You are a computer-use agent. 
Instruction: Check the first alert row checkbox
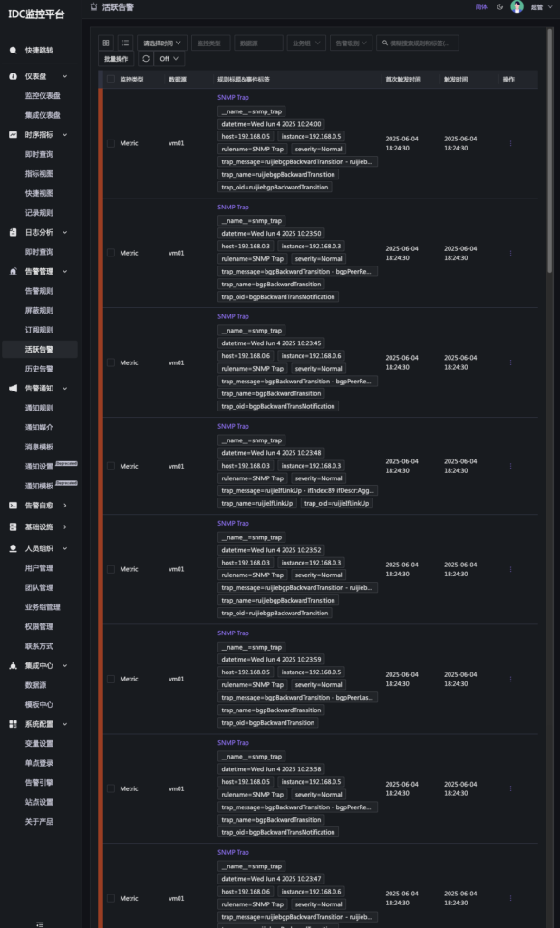(111, 143)
